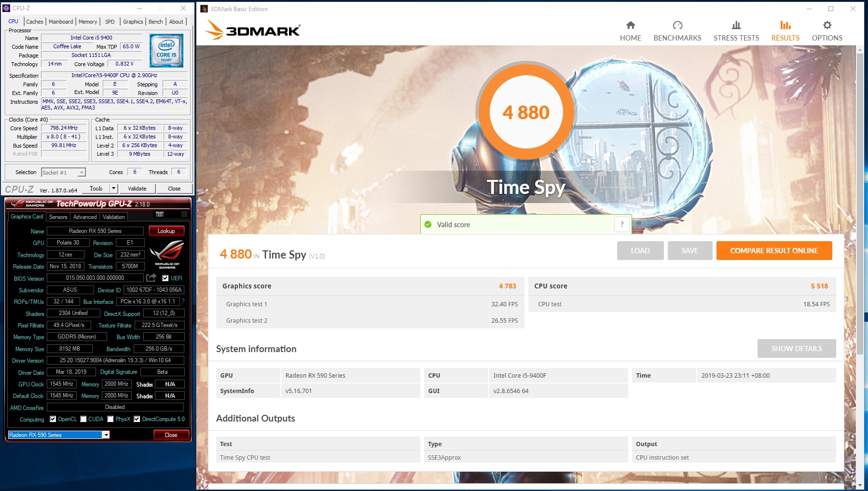Switch to the Sensors tab in GPU-Z
Viewport: 868px width, 491px height.
(x=58, y=217)
